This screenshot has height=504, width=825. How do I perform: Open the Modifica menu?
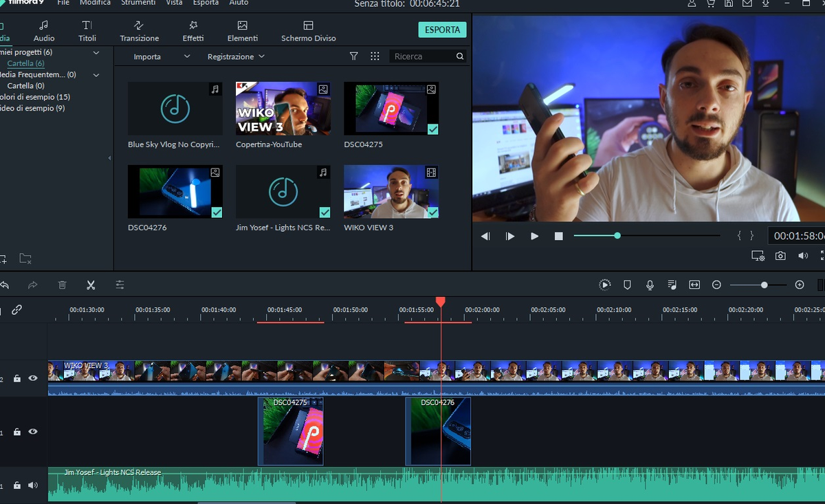pos(95,3)
